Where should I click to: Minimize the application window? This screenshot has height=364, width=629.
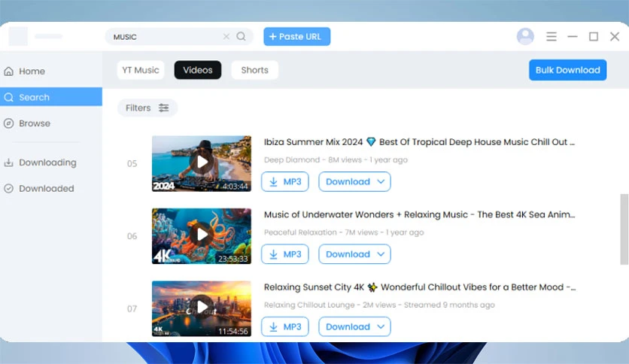pos(573,37)
